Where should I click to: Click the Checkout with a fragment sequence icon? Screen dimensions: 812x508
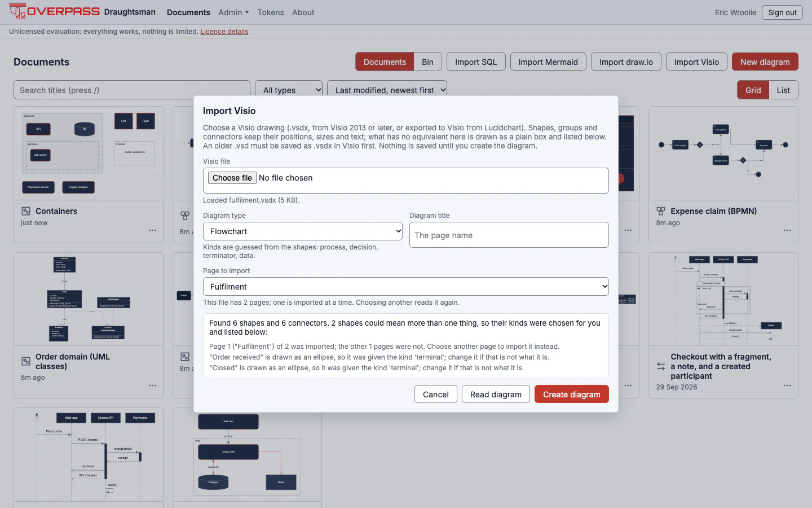tap(661, 366)
